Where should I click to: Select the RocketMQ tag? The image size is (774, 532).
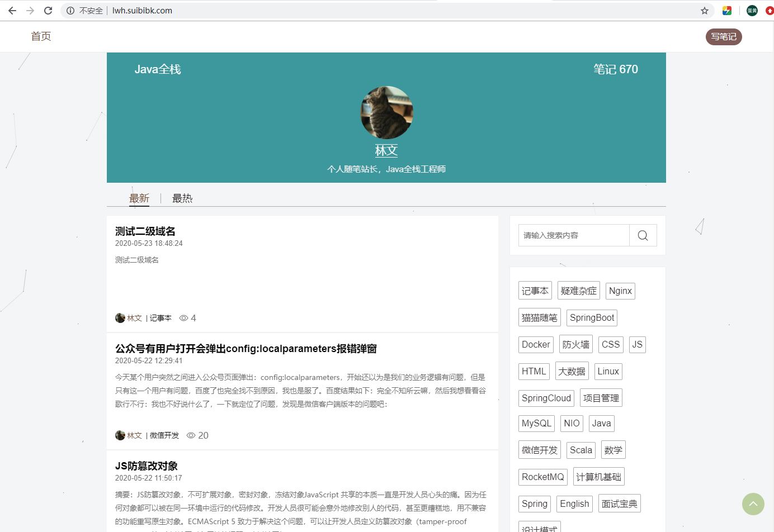pyautogui.click(x=543, y=477)
